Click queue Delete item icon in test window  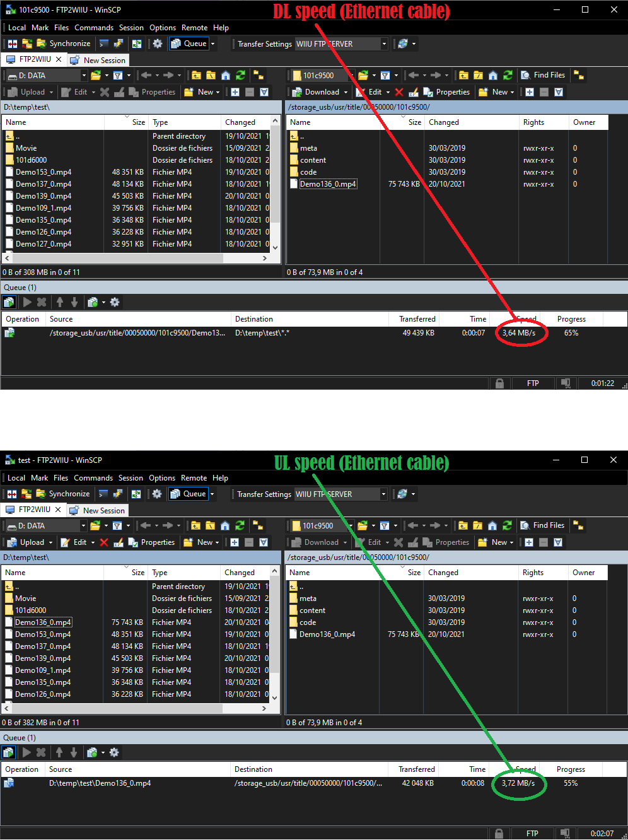[x=41, y=752]
